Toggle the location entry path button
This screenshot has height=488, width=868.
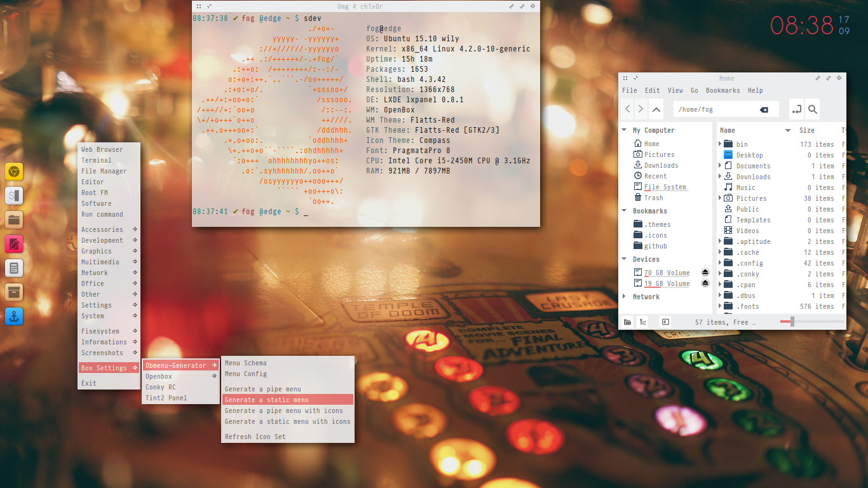[796, 109]
